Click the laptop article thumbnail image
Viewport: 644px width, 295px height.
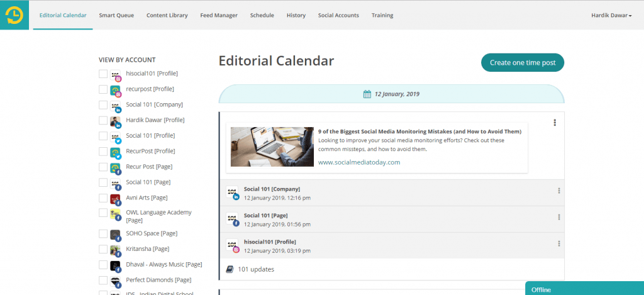click(x=272, y=147)
